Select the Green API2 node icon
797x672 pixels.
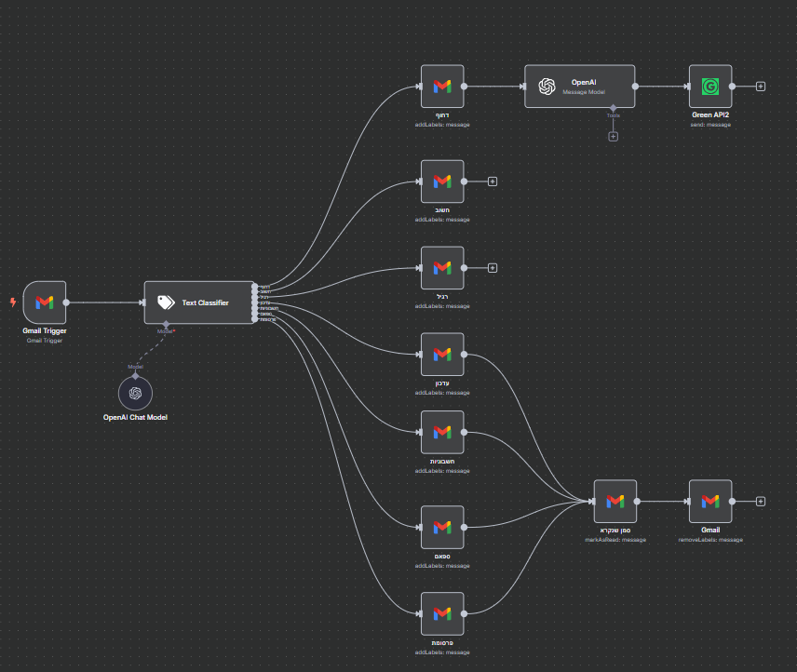710,87
